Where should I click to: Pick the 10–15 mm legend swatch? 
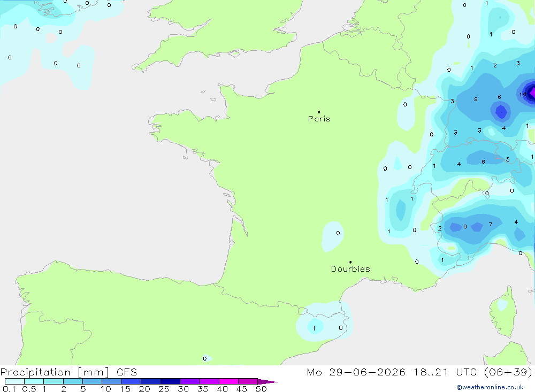112,381
